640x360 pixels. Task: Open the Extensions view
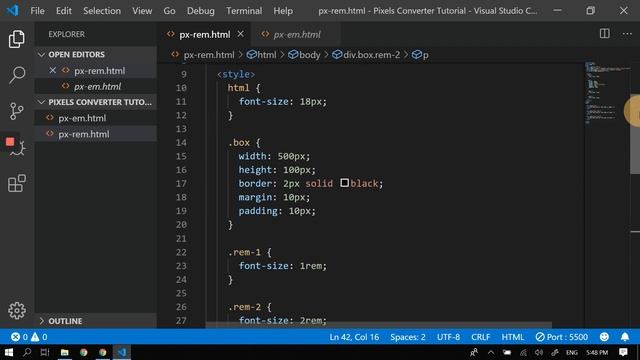[x=17, y=183]
